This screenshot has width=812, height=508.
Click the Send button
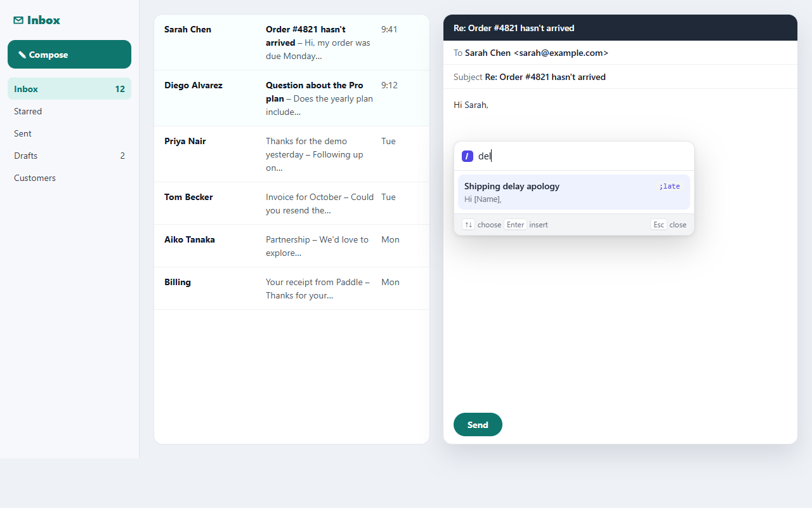[478, 425]
